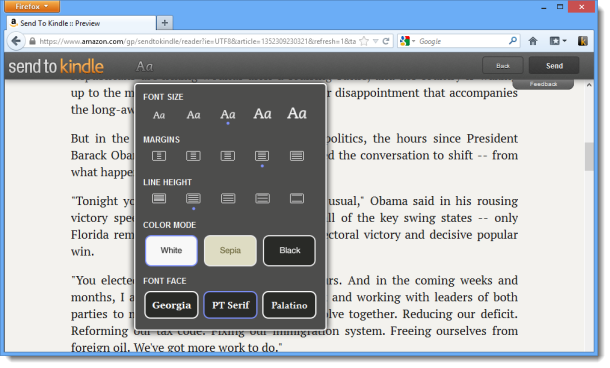Image resolution: width=610 pixels, height=368 pixels.
Task: Click the scrollbar up arrow
Action: [589, 85]
